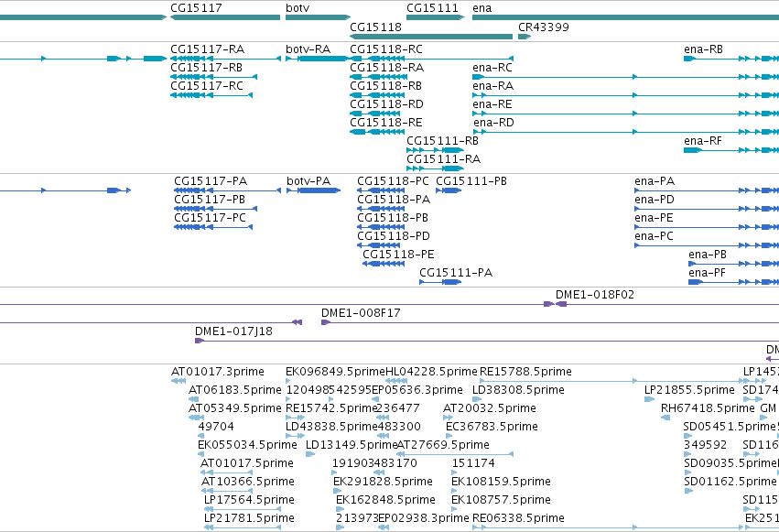The width and height of the screenshot is (779, 532).
Task: Select transcript CG15117-RB
Action: [x=207, y=68]
